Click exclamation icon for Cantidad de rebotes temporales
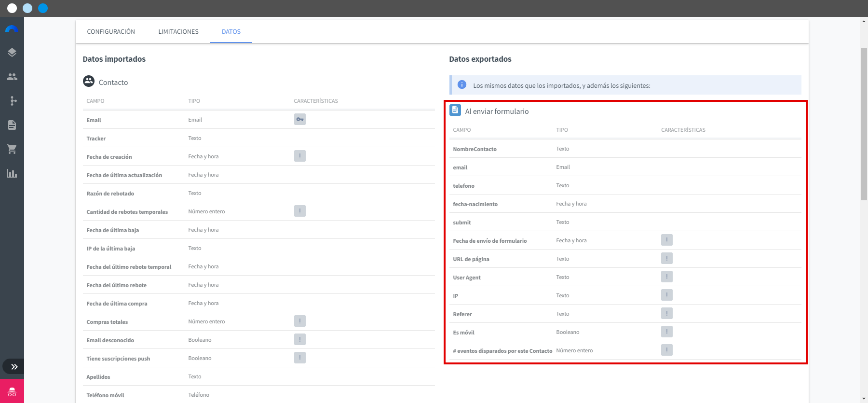This screenshot has width=868, height=403. tap(300, 211)
